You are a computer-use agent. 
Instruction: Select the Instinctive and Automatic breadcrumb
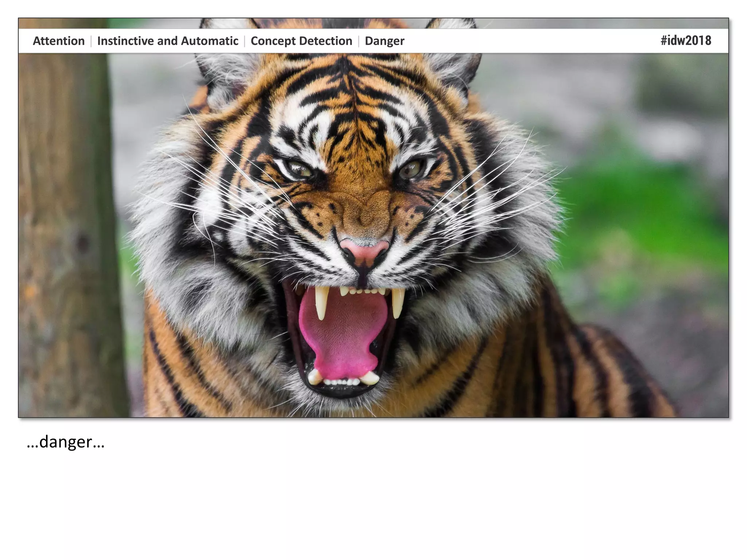tap(167, 41)
